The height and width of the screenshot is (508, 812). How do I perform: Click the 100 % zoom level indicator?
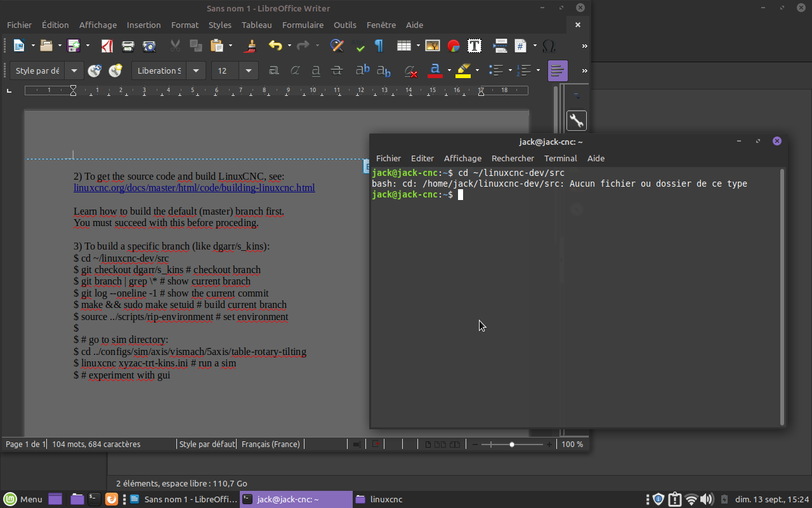click(572, 444)
